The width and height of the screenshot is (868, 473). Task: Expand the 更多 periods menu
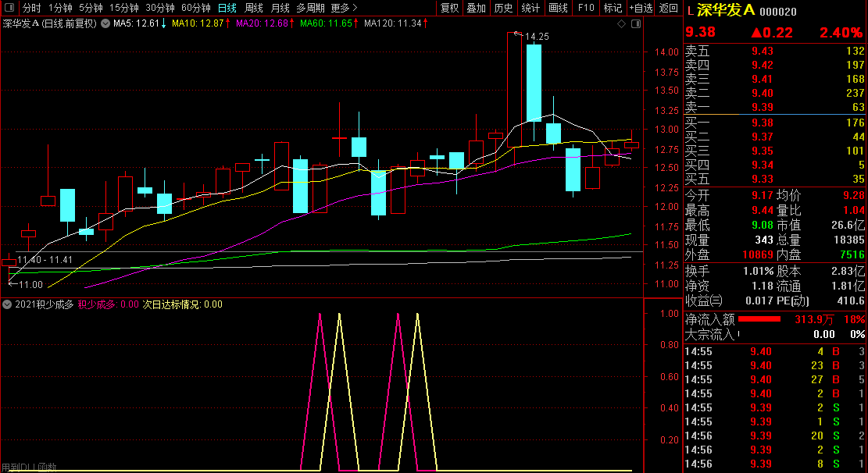click(x=344, y=8)
